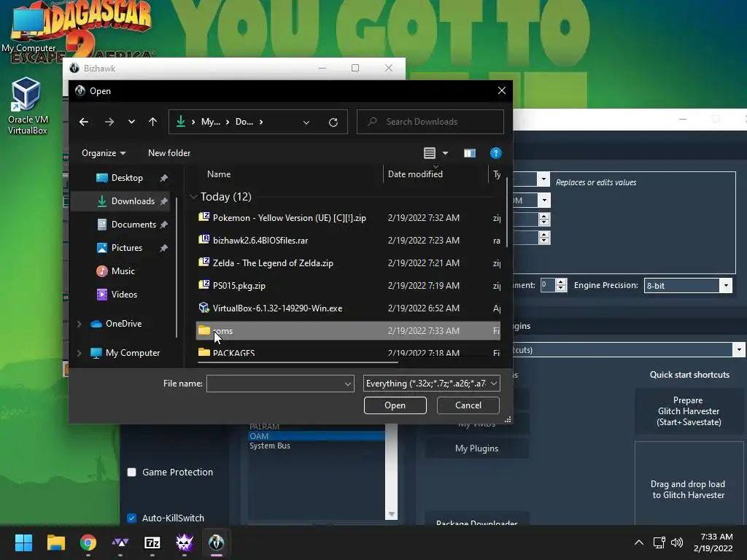This screenshot has width=747, height=560.
Task: Select Downloads in the navigation pane
Action: tap(133, 201)
